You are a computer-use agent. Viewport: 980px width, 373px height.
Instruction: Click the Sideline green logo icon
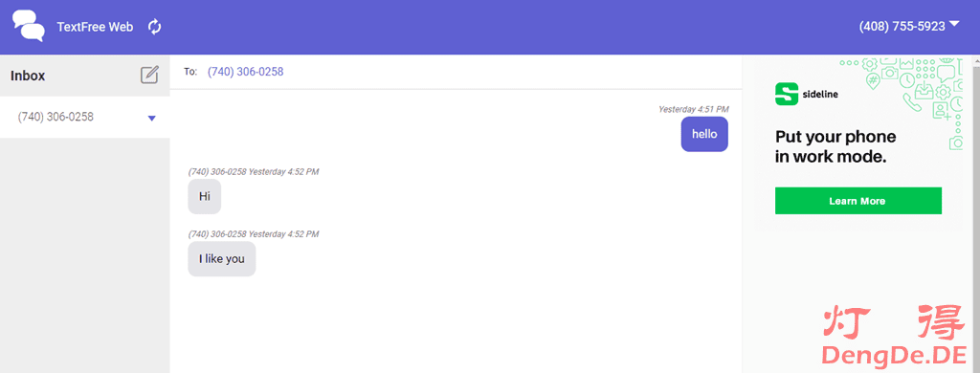(787, 94)
